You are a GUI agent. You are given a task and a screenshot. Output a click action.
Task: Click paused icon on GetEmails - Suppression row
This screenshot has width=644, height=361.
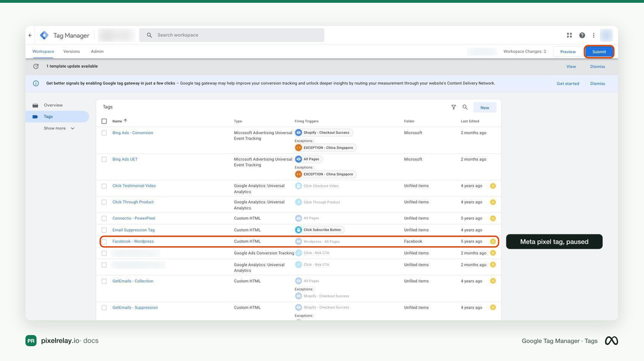click(x=493, y=307)
